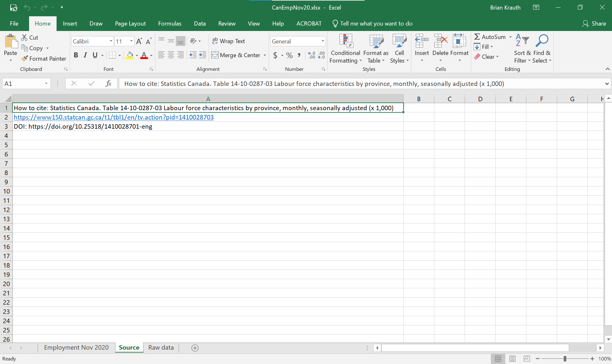Click the Wrap Text icon
The width and height of the screenshot is (612, 364).
coord(215,41)
